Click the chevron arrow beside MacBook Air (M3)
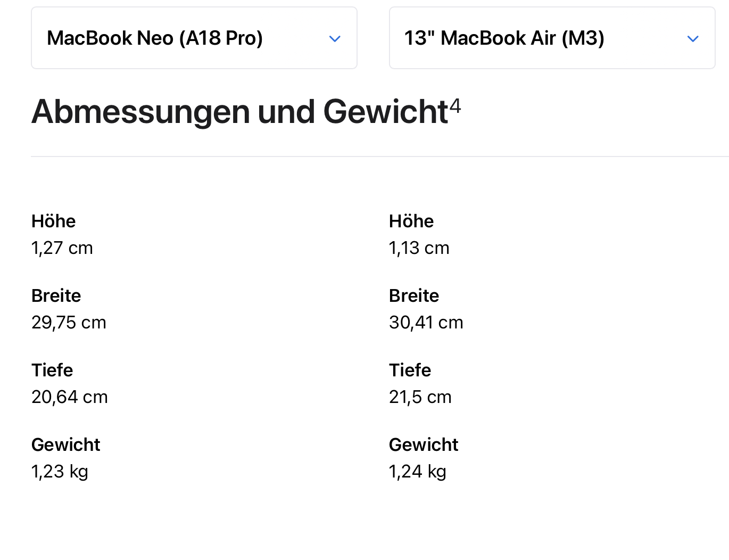Screen dimensions: 729x560 coord(693,39)
